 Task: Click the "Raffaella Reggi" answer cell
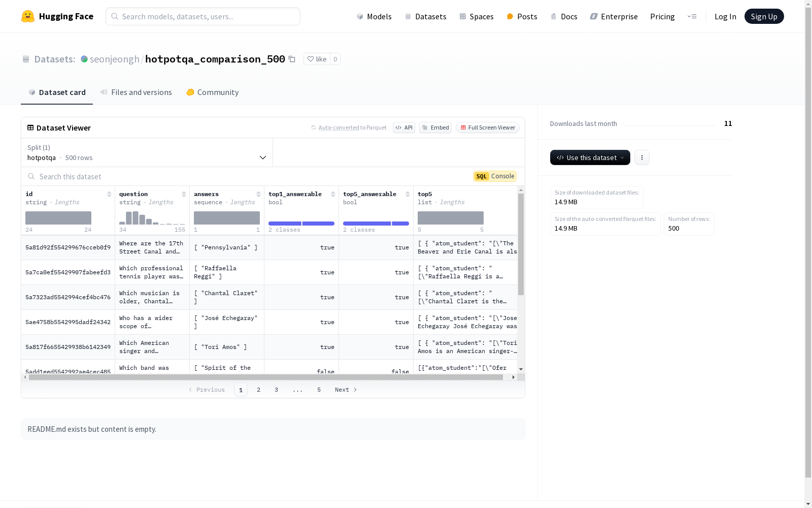(x=227, y=272)
